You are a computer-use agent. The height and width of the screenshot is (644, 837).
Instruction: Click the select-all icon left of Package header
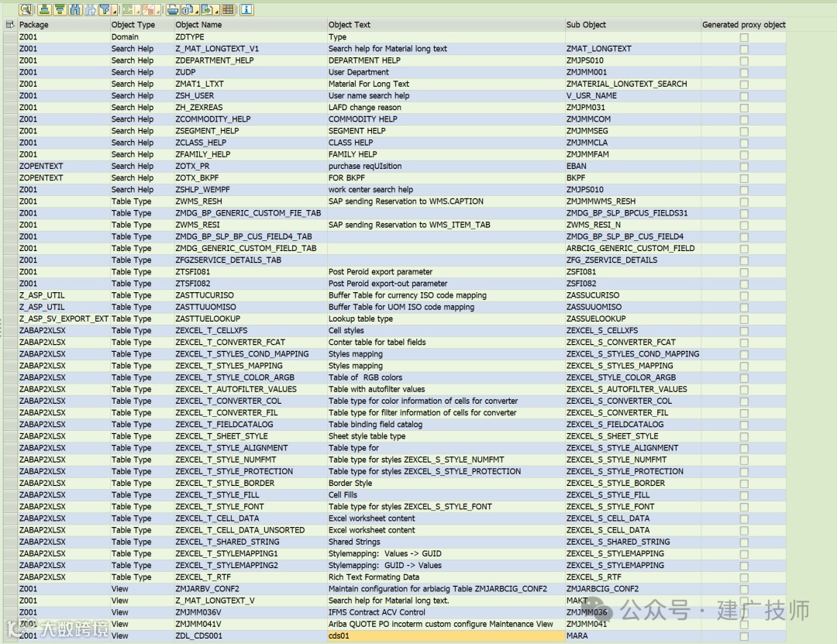(9, 25)
